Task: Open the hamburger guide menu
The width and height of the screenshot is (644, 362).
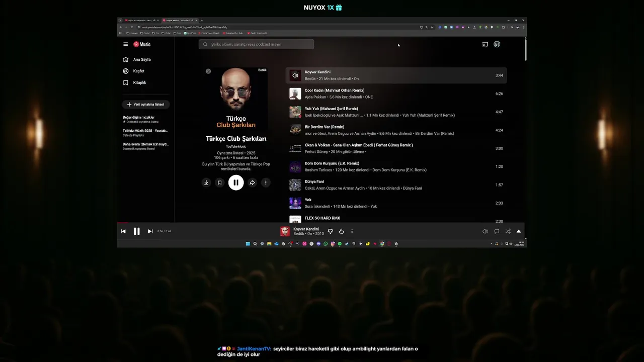Action: (x=125, y=44)
